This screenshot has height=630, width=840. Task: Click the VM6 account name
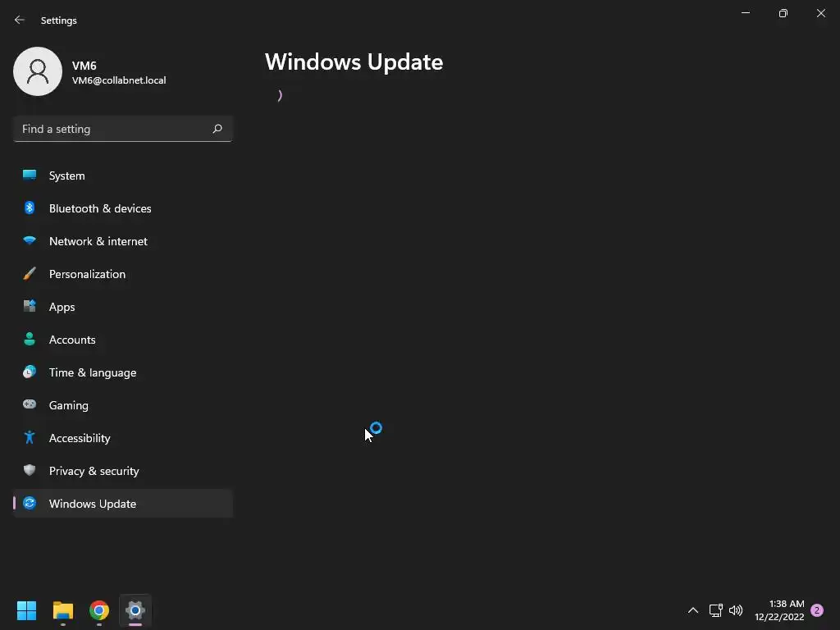click(84, 66)
